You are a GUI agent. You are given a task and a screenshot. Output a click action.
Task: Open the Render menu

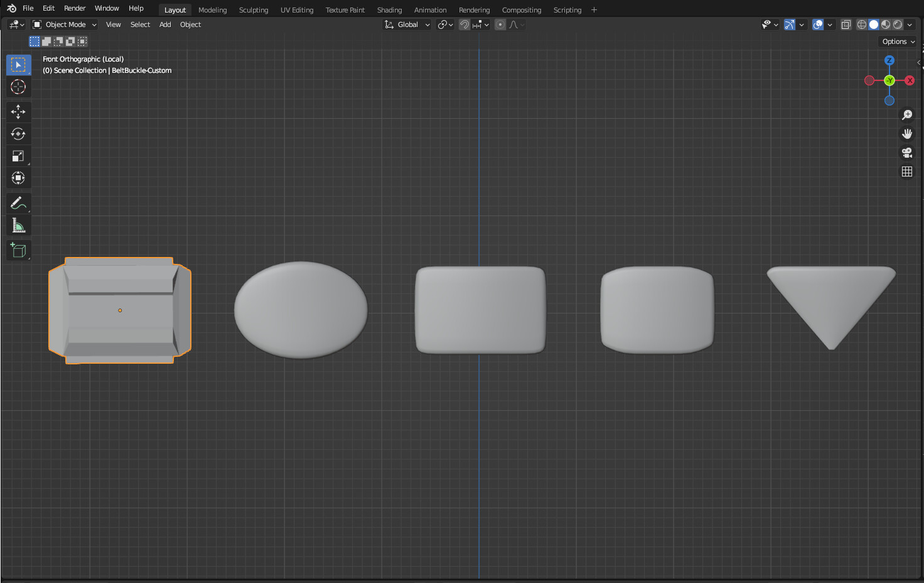75,8
